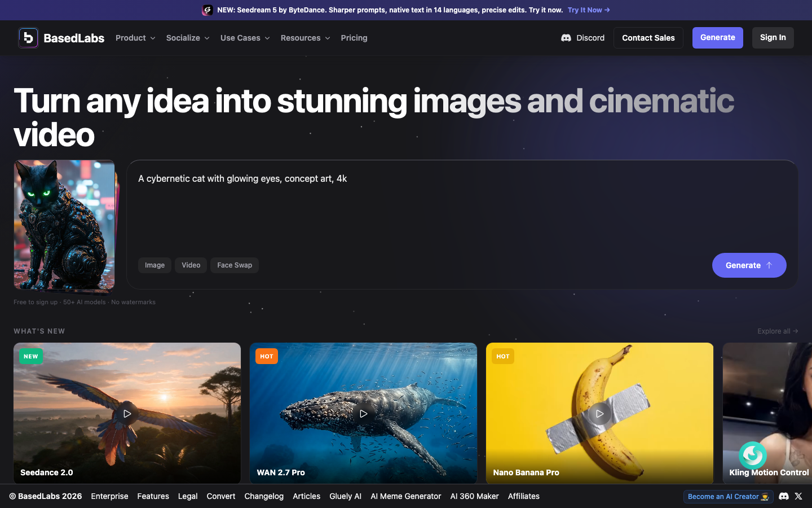This screenshot has height=508, width=812.
Task: Click the Sign In button
Action: 773,38
